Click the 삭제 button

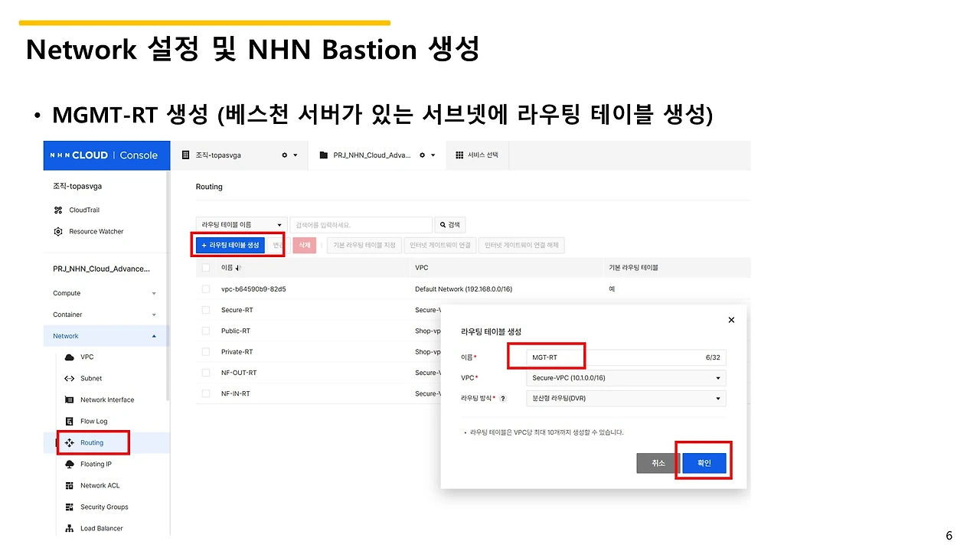[x=305, y=245]
